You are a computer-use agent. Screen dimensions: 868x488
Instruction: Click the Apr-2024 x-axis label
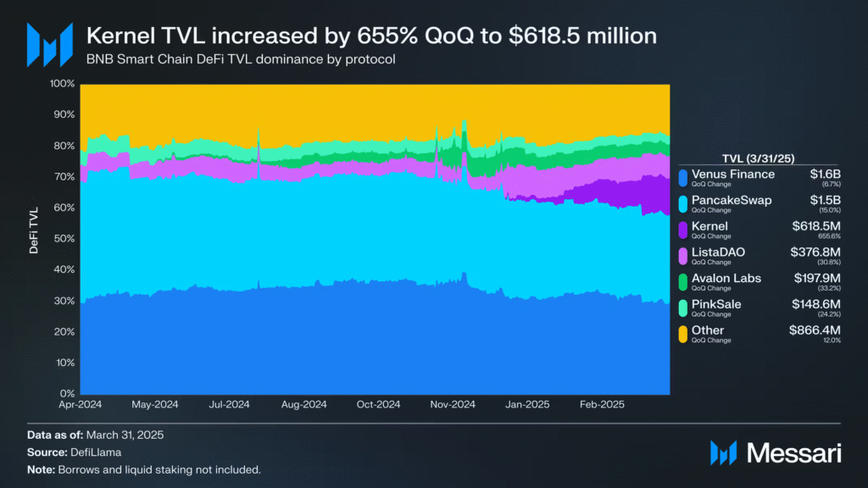tap(81, 404)
